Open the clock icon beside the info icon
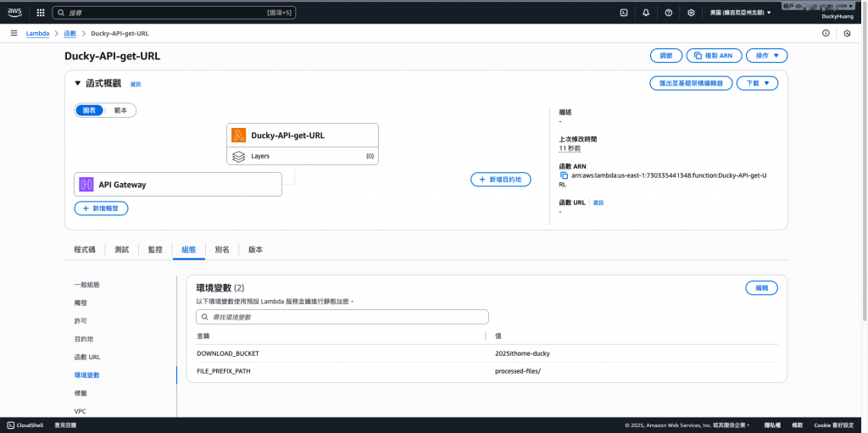Viewport: 868px width, 433px height. (847, 33)
